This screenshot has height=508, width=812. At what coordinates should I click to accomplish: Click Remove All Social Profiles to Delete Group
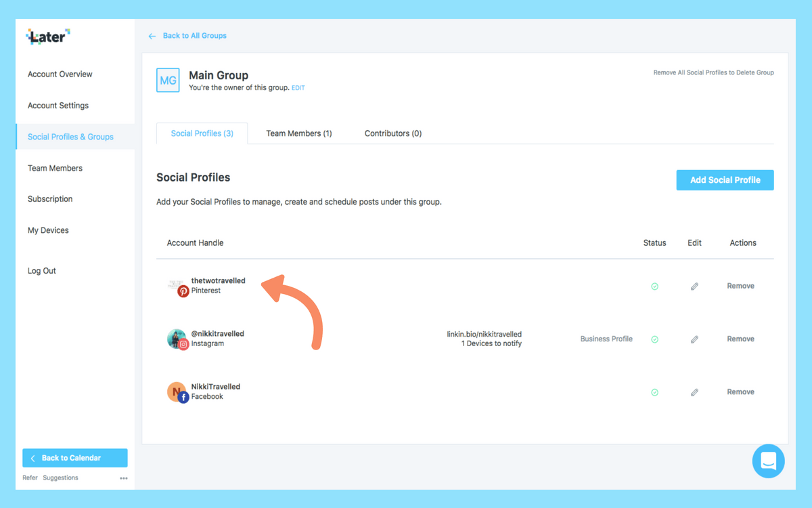click(x=713, y=72)
